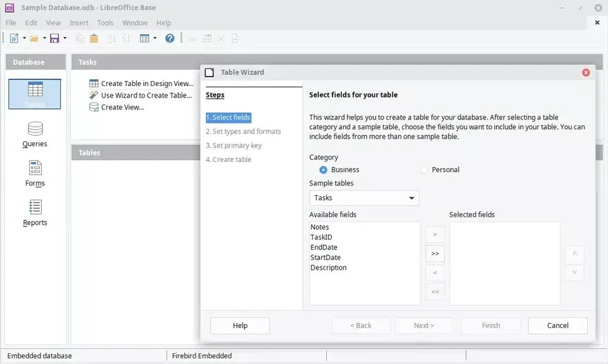Select the Tables icon in Database pane

(x=35, y=94)
